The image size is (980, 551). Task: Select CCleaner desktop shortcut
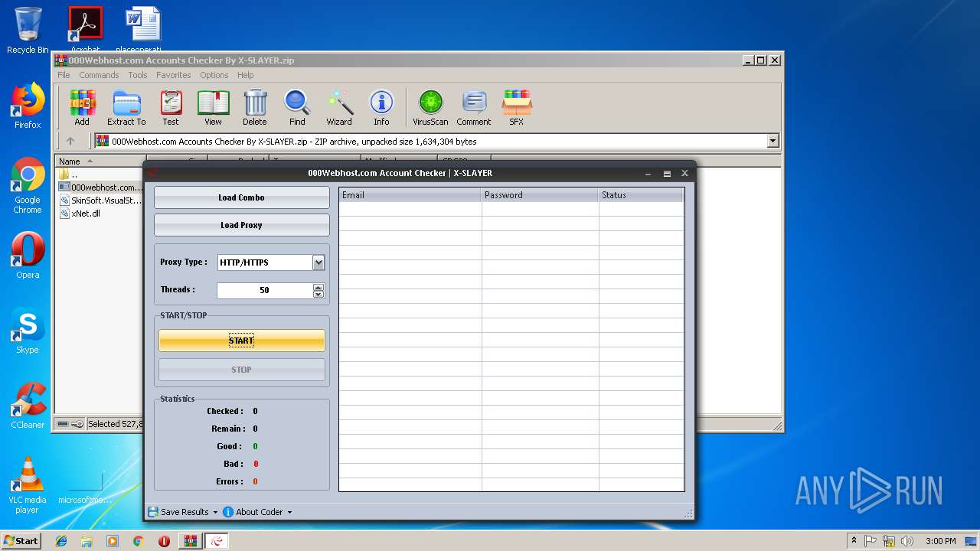(28, 406)
